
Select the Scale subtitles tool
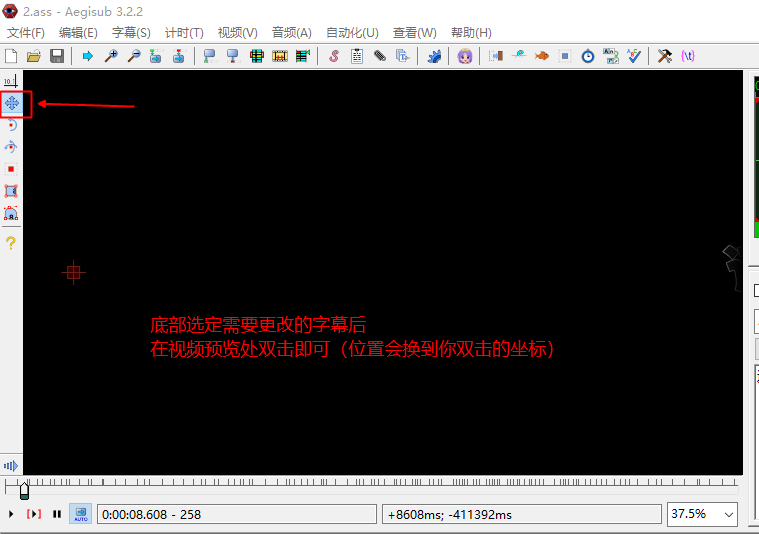click(x=11, y=169)
